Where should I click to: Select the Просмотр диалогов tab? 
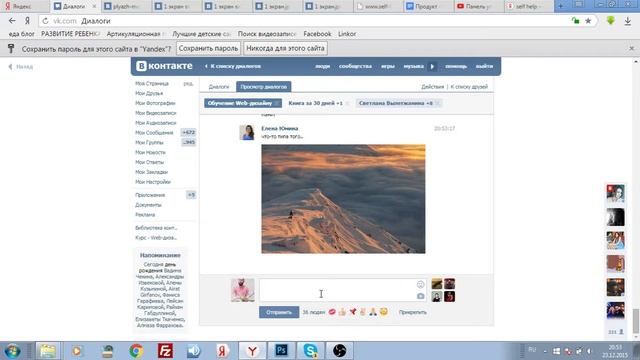(264, 87)
